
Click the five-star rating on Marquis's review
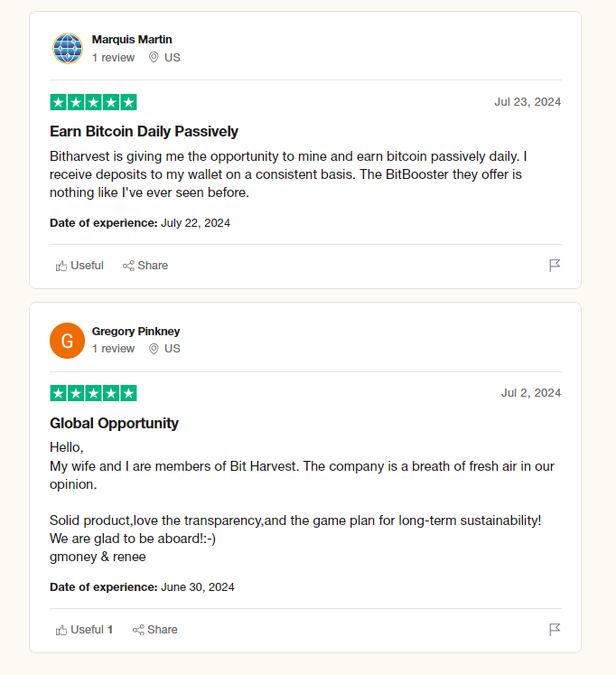[93, 102]
